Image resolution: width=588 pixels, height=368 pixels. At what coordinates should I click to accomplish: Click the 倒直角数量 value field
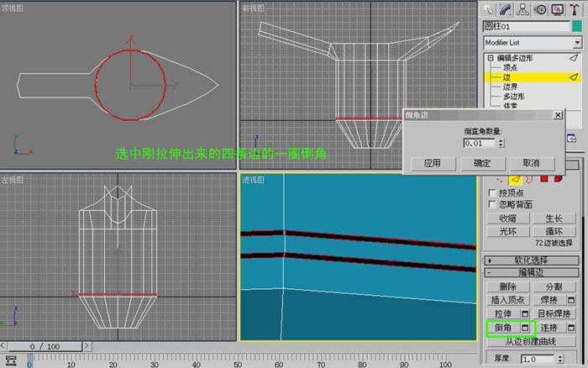pyautogui.click(x=480, y=143)
